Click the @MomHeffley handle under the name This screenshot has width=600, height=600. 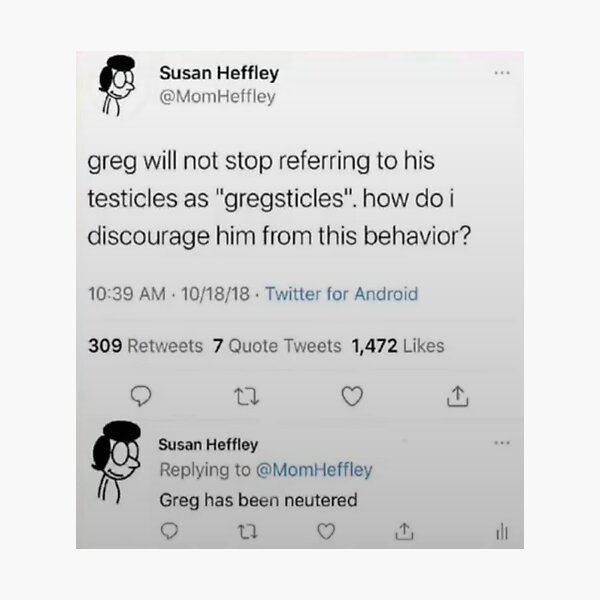tap(217, 97)
